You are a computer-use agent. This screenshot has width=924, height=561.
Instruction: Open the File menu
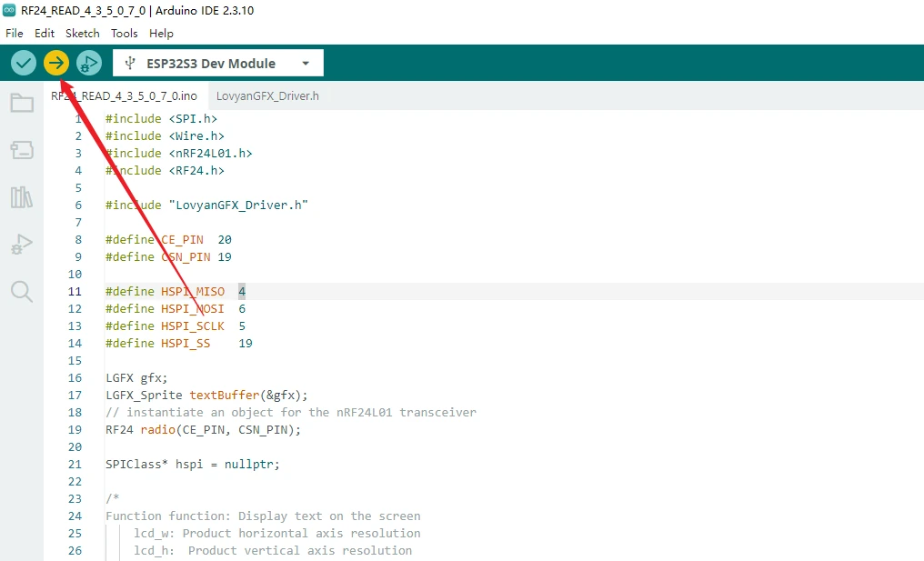(x=15, y=33)
